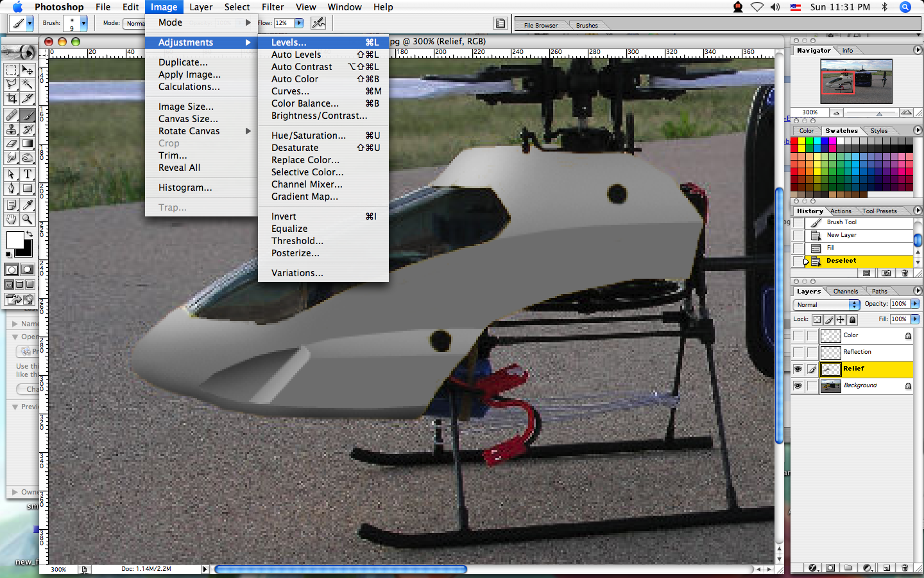This screenshot has height=578, width=924.
Task: Select the Smudge tool
Action: [12, 158]
